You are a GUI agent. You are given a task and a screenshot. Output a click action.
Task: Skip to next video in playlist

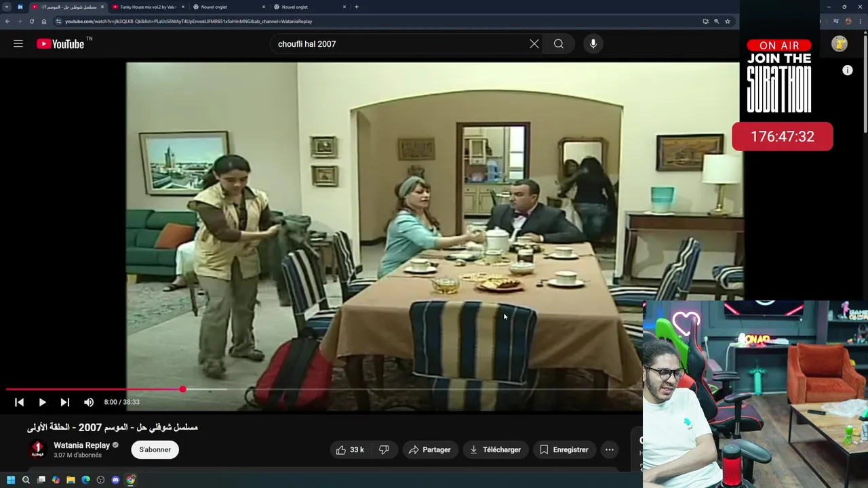(65, 402)
